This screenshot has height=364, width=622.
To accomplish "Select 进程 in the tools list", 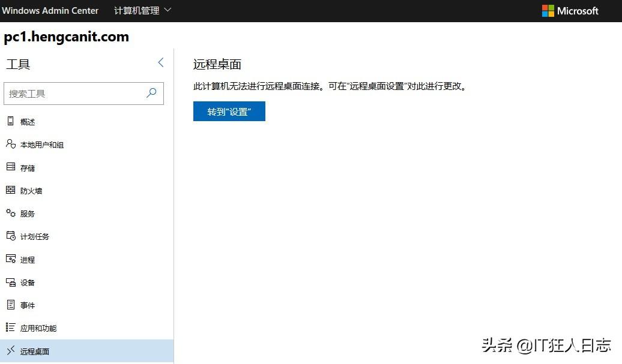I will click(x=87, y=260).
